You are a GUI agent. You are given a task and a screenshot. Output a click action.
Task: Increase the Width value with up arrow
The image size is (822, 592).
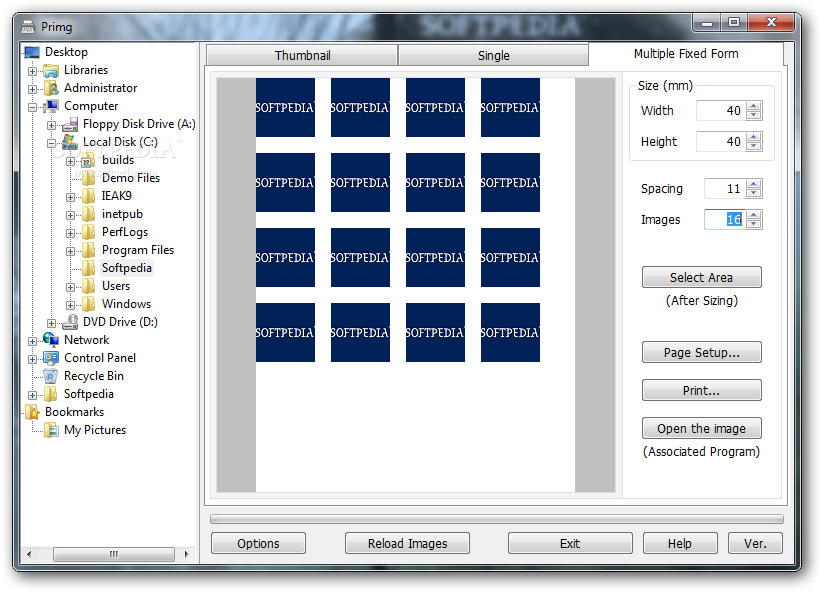[754, 106]
